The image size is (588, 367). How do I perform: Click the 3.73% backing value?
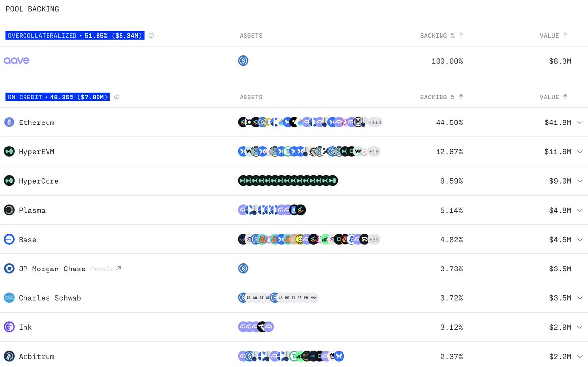[451, 269]
